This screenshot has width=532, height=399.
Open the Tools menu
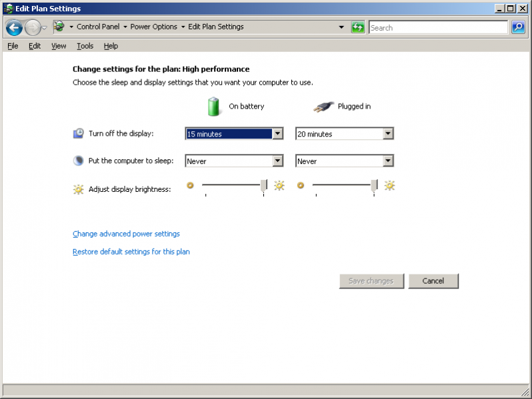pos(85,46)
